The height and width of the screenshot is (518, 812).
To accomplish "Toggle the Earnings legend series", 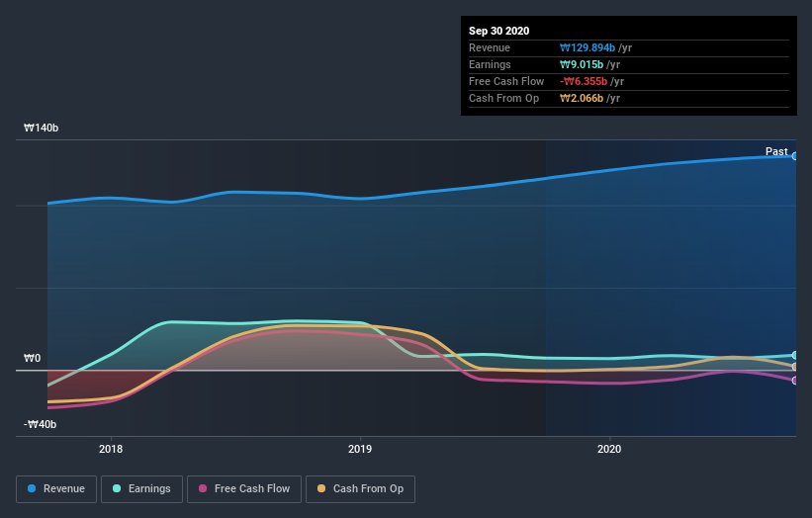I will 141,489.
